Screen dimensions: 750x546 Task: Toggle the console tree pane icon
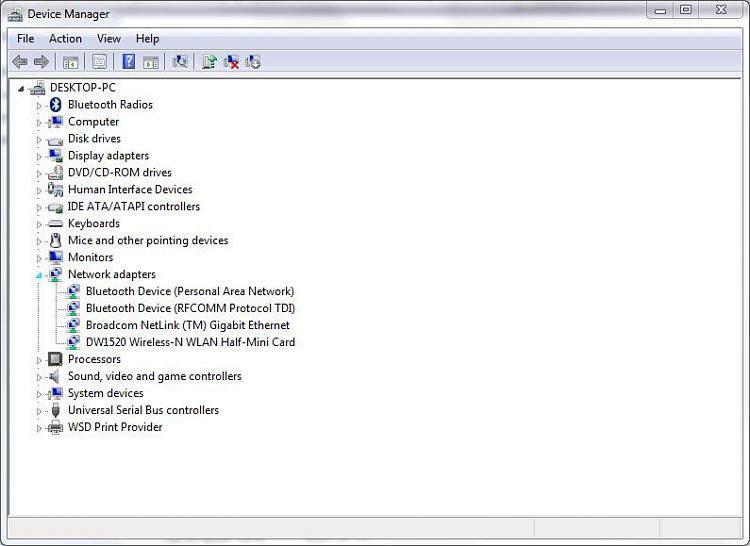point(70,62)
